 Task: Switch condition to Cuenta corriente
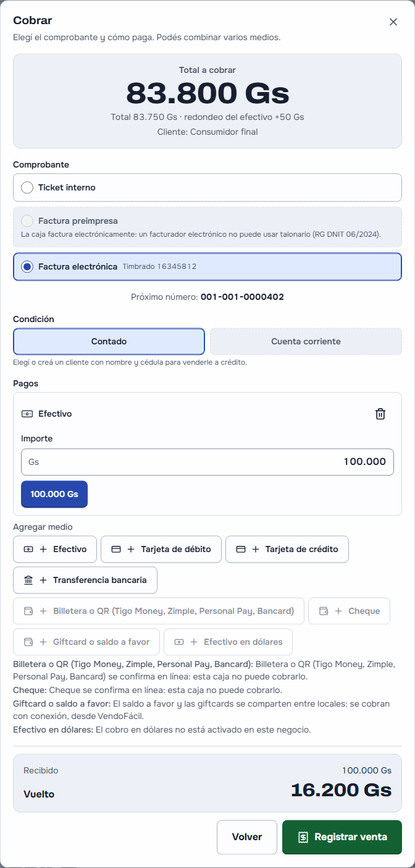(x=306, y=341)
